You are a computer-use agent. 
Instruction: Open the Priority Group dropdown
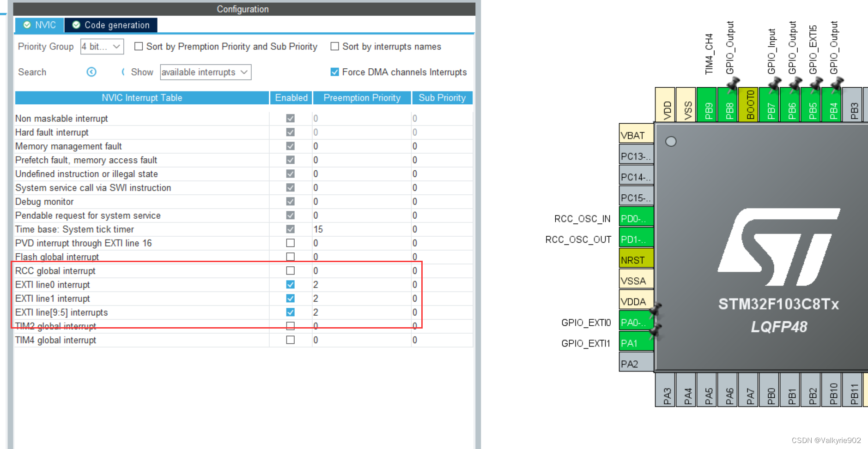click(102, 47)
